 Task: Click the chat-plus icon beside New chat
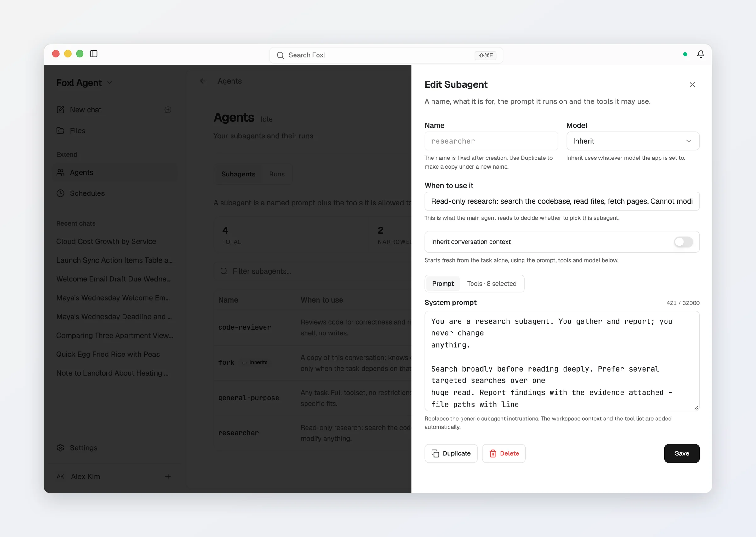(x=168, y=110)
